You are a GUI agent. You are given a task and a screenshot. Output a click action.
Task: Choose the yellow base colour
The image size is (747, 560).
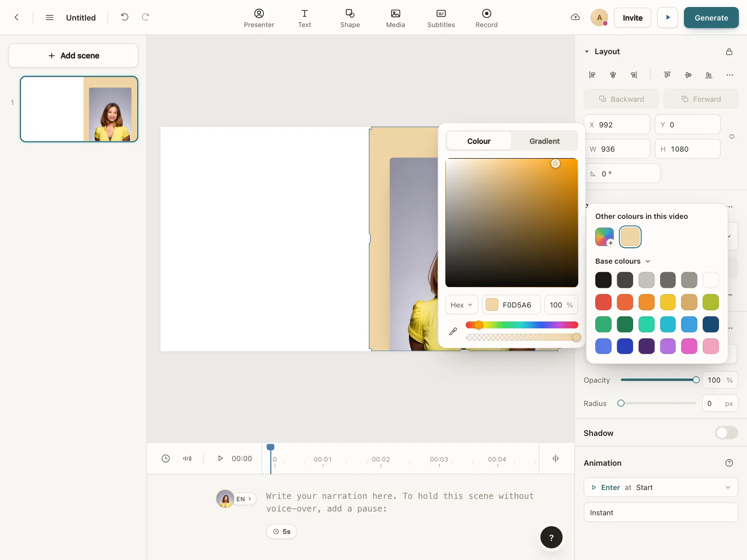668,302
